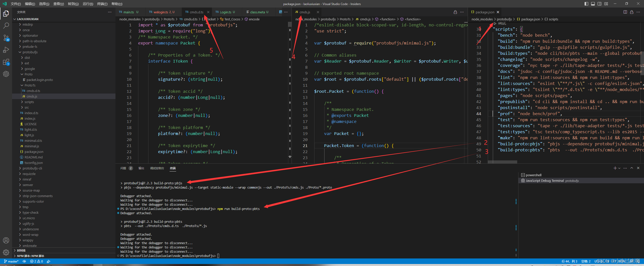
Task: Toggle editor group lock in package.json group
Action: coord(632,12)
